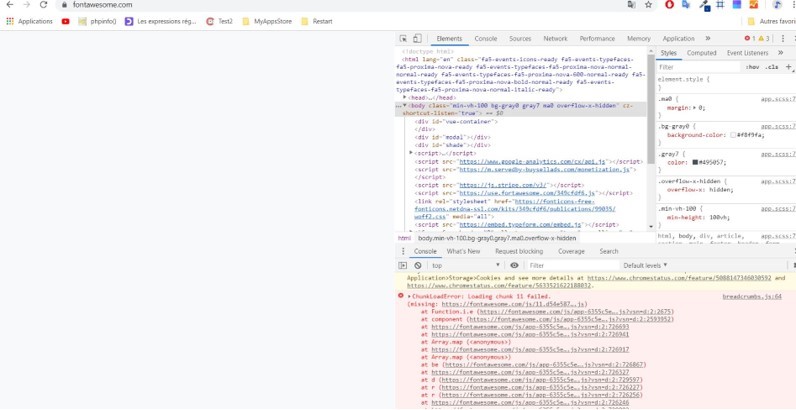Viewport: 796px width, 410px height.
Task: Toggle the .cls class editor button
Action: [772, 67]
